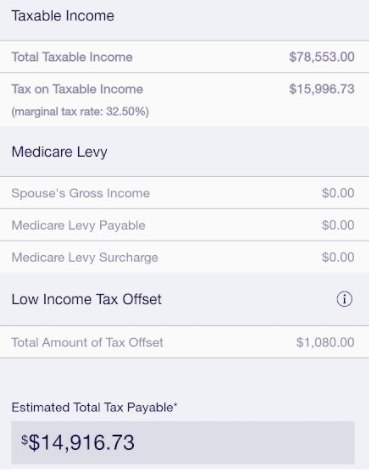The image size is (369, 470).
Task: Tap the Taxable Income section header
Action: 63,16
